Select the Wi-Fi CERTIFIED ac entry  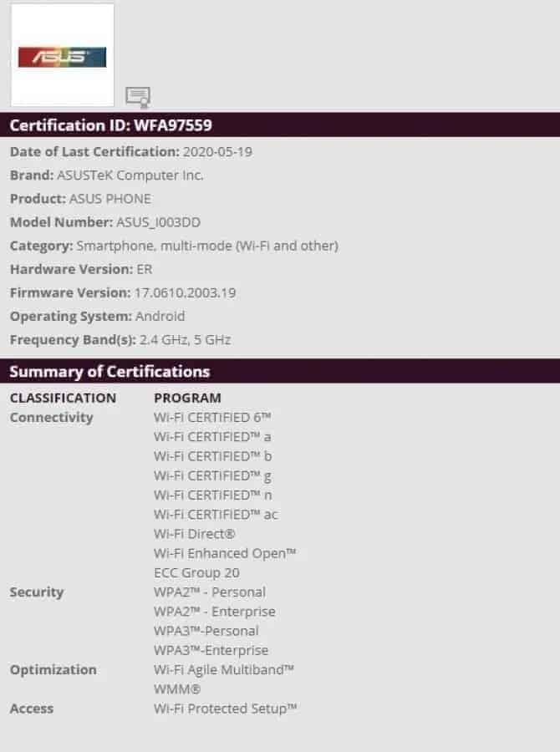[216, 514]
